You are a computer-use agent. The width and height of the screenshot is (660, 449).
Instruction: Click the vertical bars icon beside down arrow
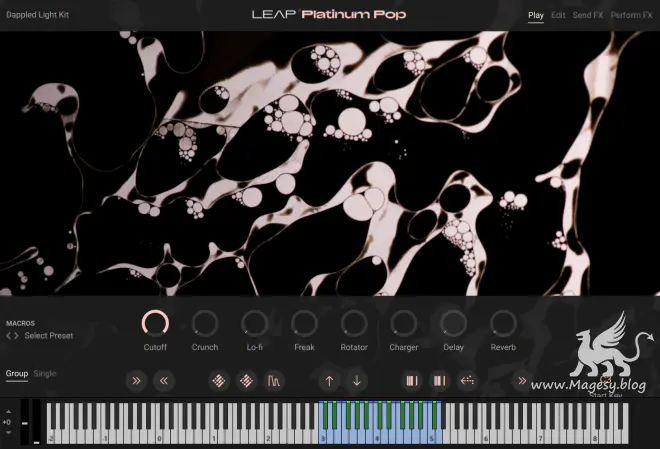pyautogui.click(x=412, y=381)
